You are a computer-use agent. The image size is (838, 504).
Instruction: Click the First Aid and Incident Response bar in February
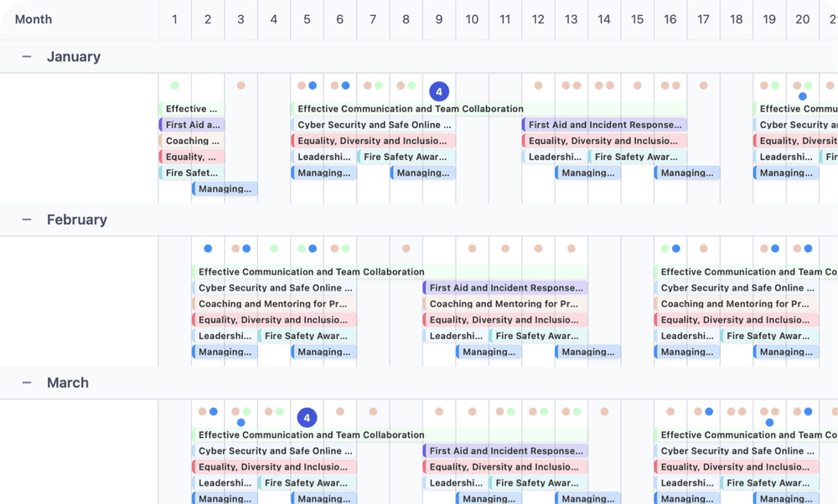click(x=505, y=287)
